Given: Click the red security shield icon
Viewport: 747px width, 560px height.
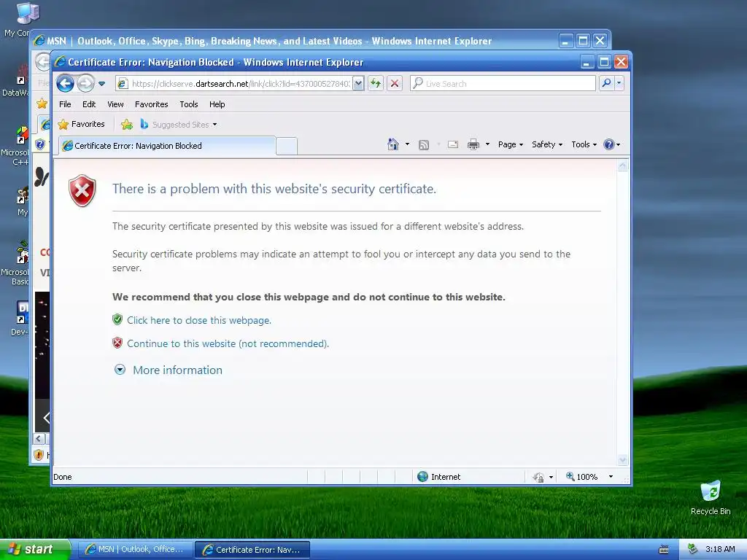Looking at the screenshot, I should pyautogui.click(x=82, y=190).
